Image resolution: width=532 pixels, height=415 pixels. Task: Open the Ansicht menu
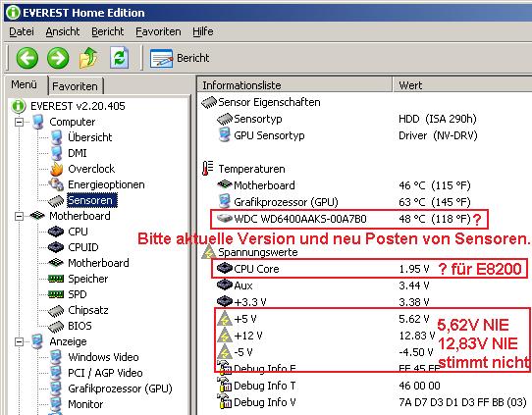click(x=63, y=31)
